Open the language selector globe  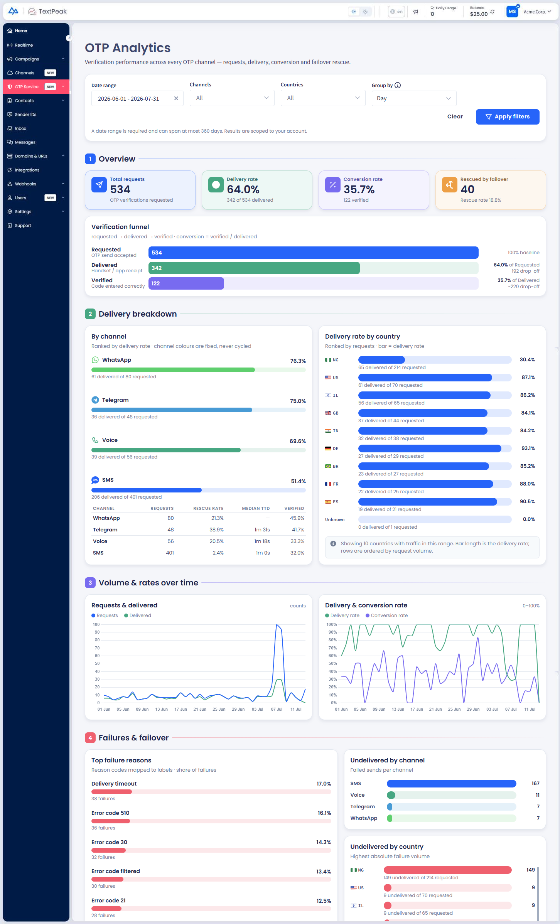[396, 12]
